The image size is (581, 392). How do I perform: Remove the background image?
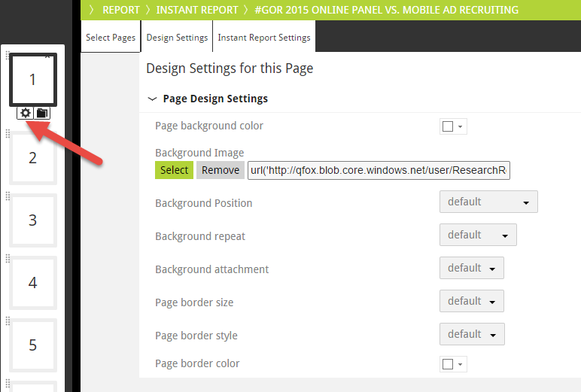[x=221, y=170]
